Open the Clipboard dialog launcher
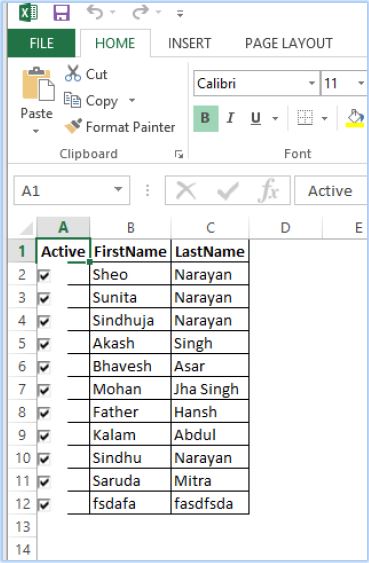 point(179,154)
